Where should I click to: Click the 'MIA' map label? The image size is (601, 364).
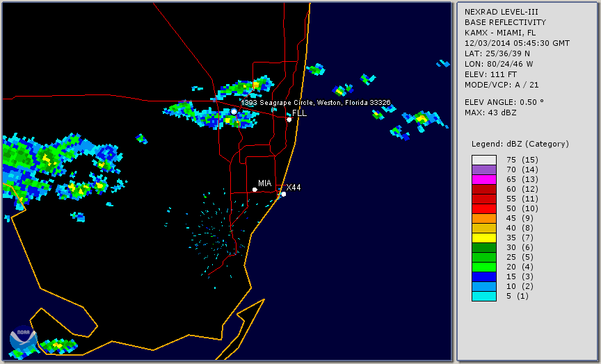[265, 183]
